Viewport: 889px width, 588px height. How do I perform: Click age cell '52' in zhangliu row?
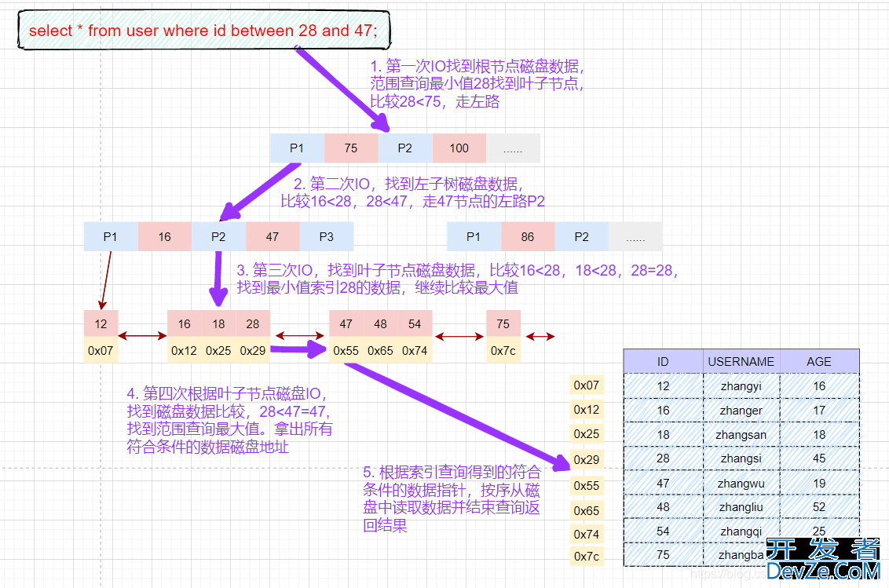(x=819, y=507)
